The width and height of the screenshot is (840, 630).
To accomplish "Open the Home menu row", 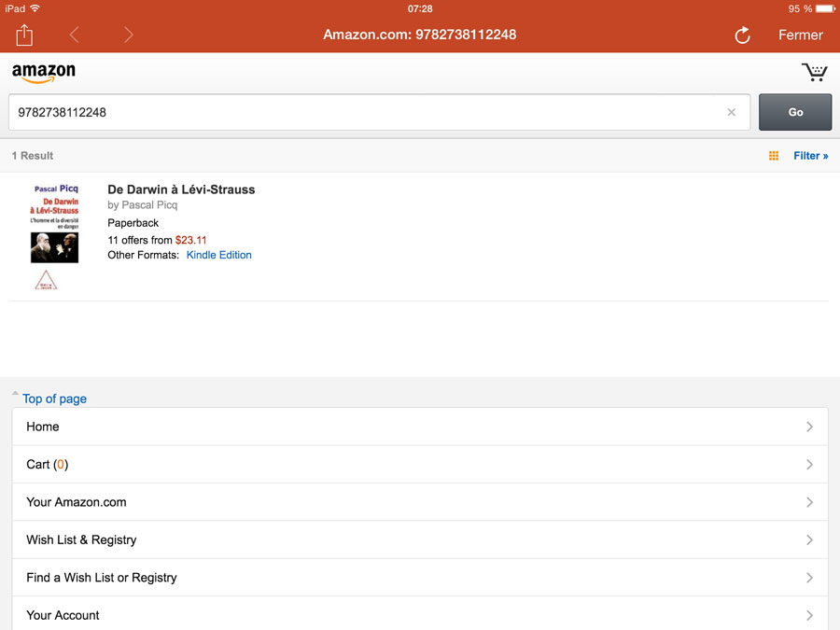I will pos(420,427).
